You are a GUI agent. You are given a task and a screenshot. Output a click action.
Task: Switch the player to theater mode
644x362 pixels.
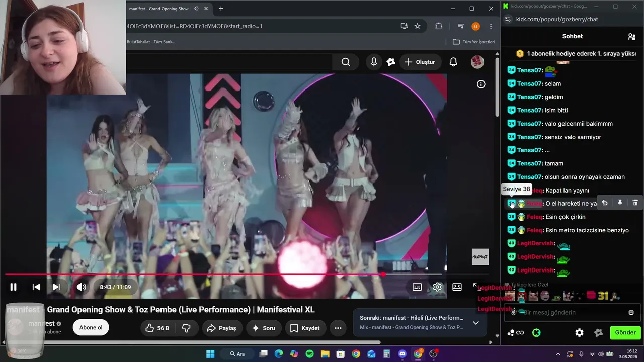coord(457,287)
